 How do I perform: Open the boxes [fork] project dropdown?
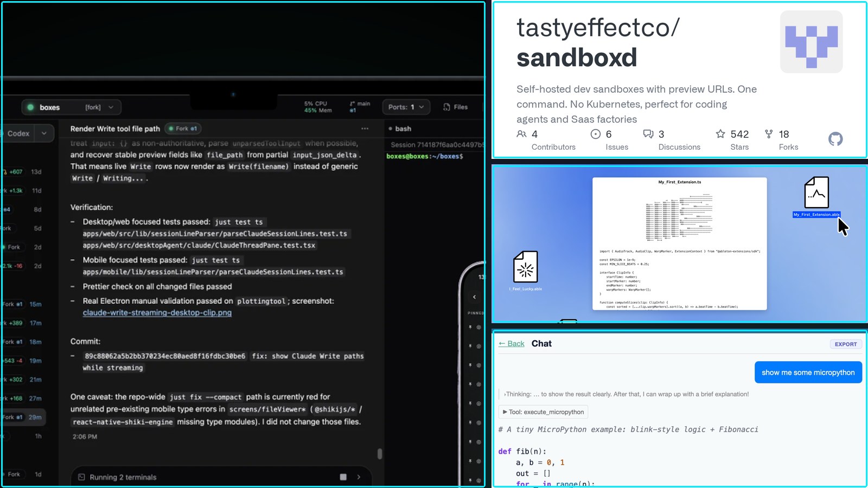point(71,107)
